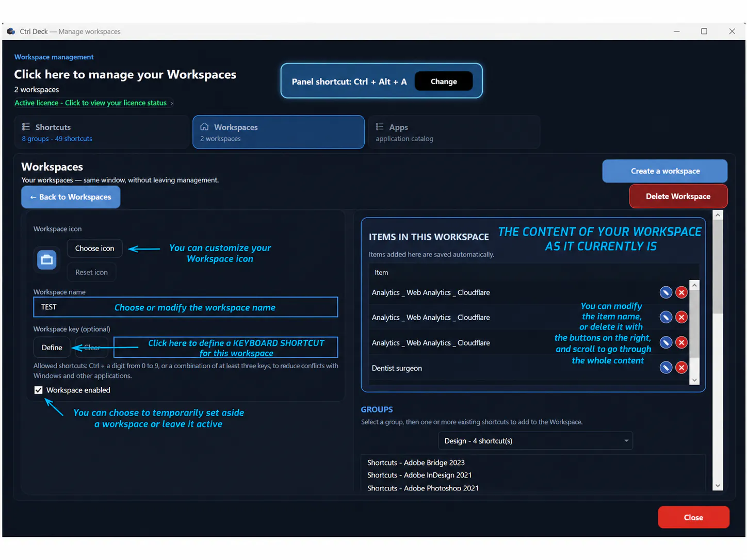This screenshot has width=747, height=560.
Task: Click the Choose icon button
Action: [95, 249]
